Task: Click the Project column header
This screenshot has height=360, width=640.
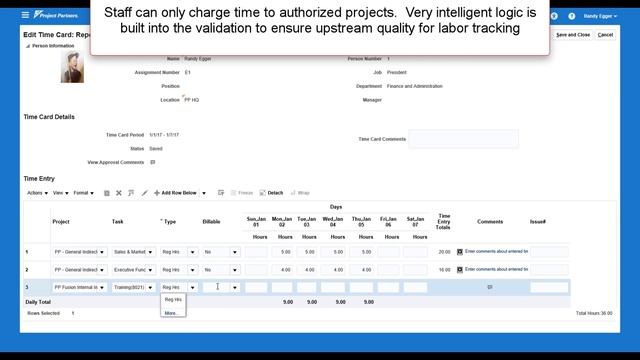Action: [x=61, y=222]
